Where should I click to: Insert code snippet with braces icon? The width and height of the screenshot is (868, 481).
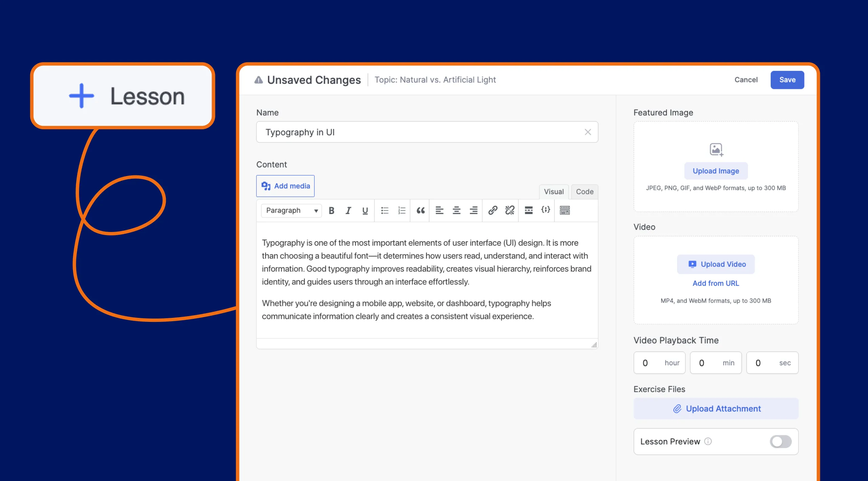click(546, 210)
